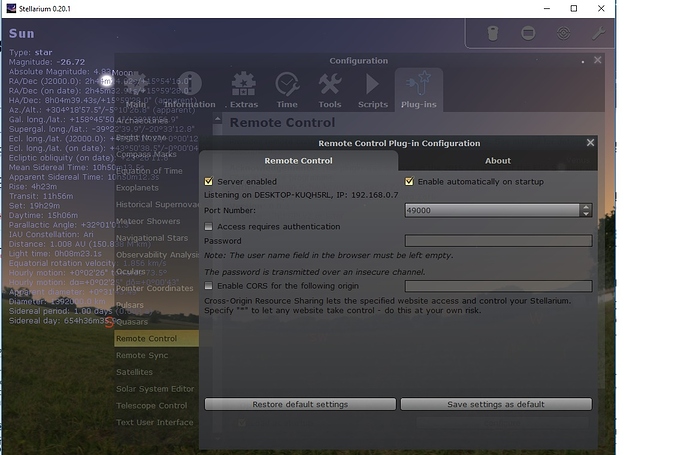Open the Extras configuration section

(x=244, y=89)
